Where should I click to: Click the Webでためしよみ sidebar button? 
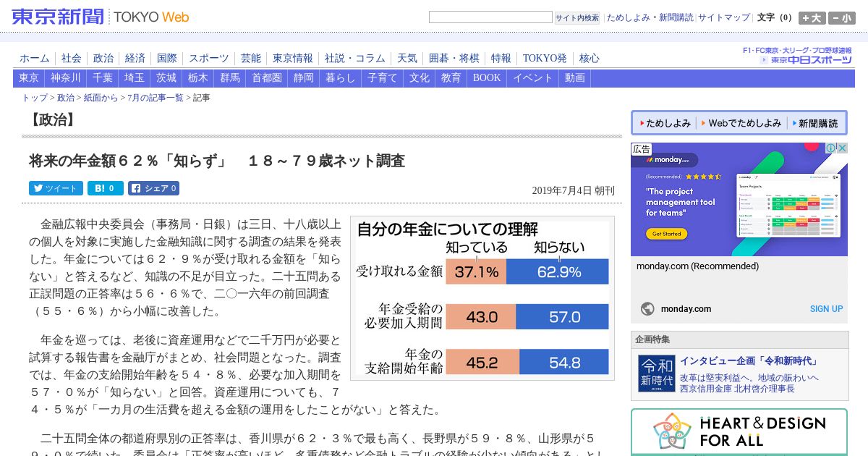741,123
